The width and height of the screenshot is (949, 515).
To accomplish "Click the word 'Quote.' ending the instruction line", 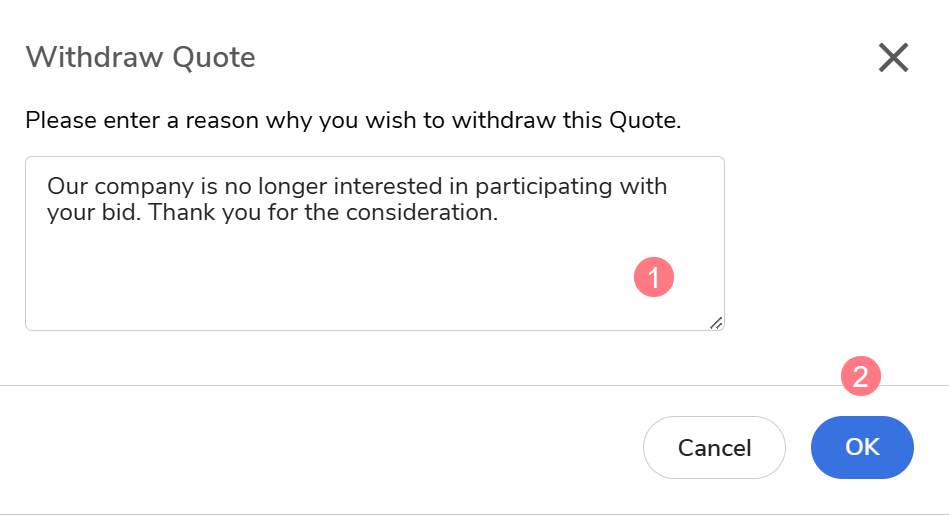I will [x=645, y=120].
